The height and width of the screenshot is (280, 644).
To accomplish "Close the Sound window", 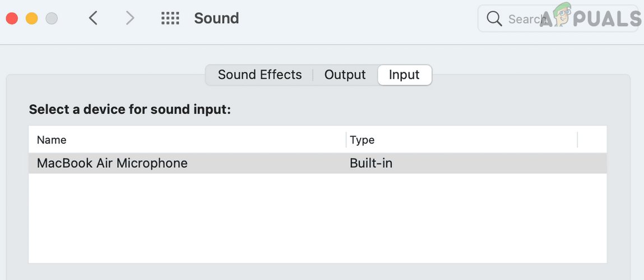I will 12,18.
